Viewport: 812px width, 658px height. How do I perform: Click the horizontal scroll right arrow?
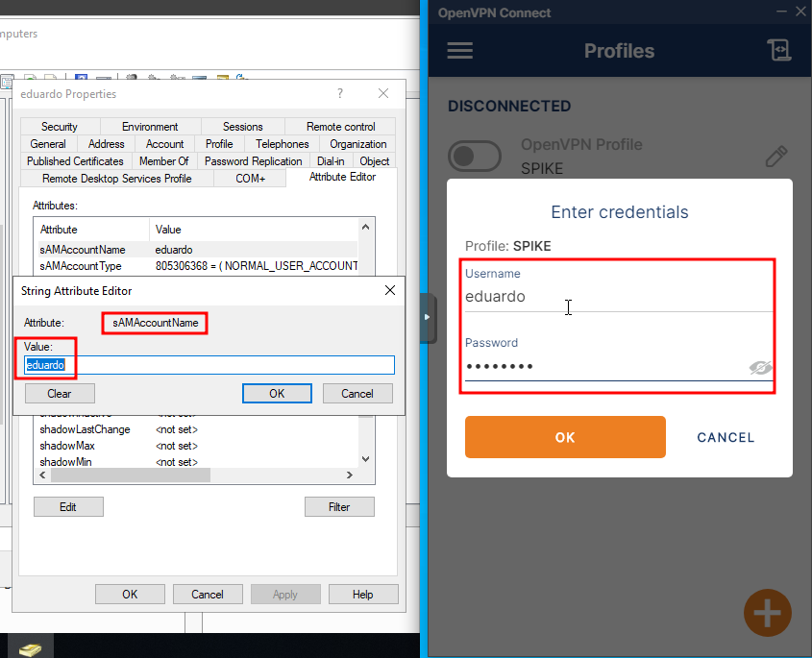350,475
